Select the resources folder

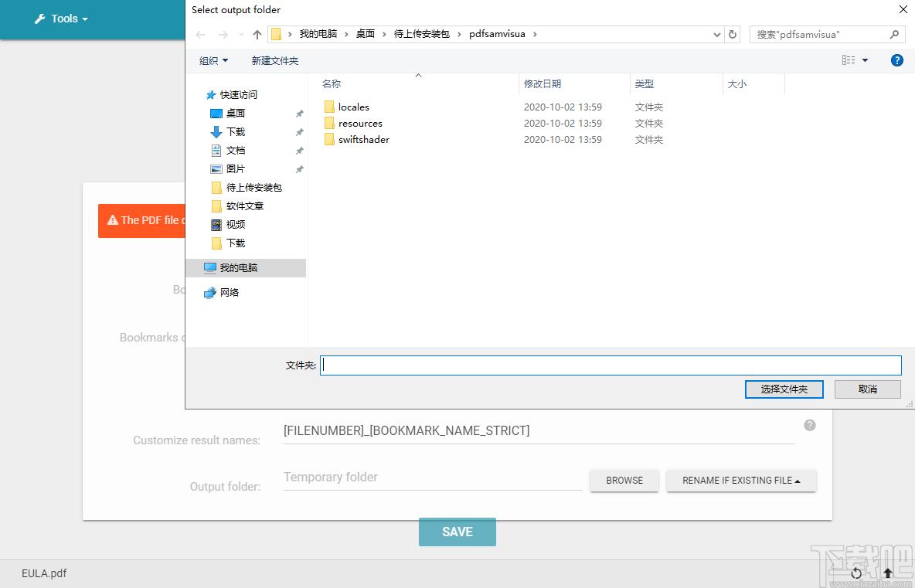[360, 123]
